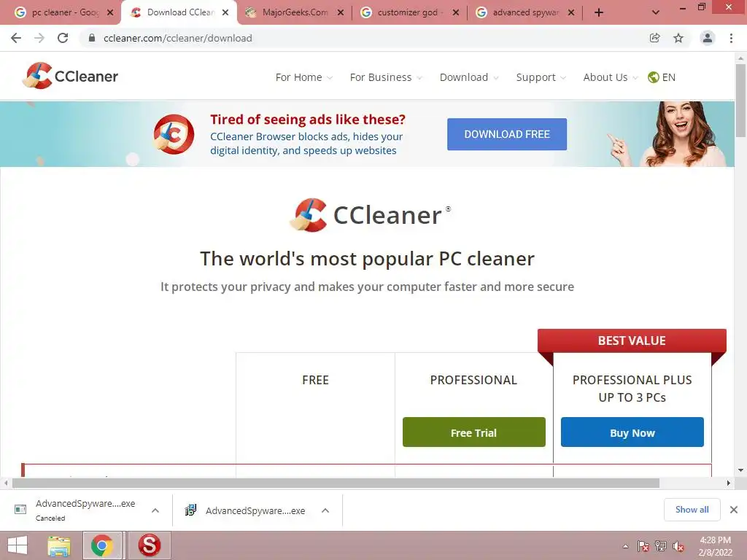Open the Chrome three-dot menu
The height and width of the screenshot is (560, 747).
[x=731, y=38]
